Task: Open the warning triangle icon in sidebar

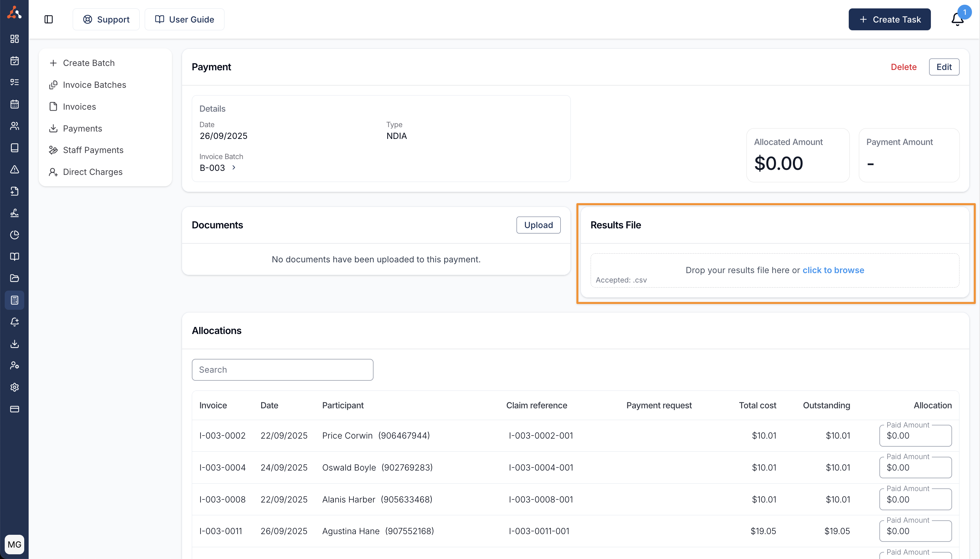Action: (x=14, y=169)
